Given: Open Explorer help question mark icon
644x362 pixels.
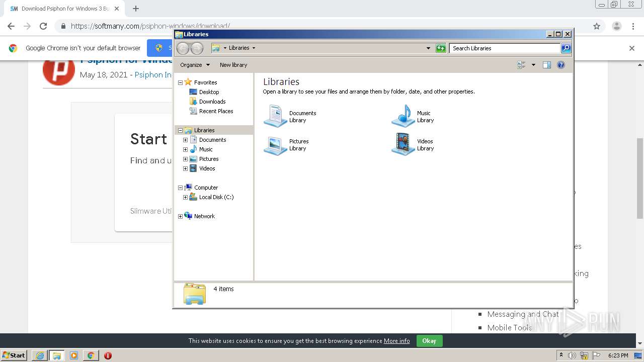Looking at the screenshot, I should (x=561, y=65).
